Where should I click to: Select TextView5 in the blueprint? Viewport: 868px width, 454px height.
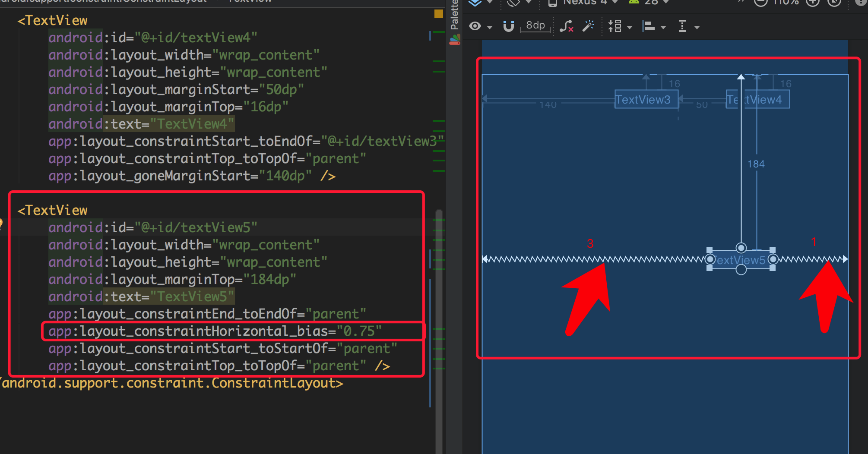[741, 260]
